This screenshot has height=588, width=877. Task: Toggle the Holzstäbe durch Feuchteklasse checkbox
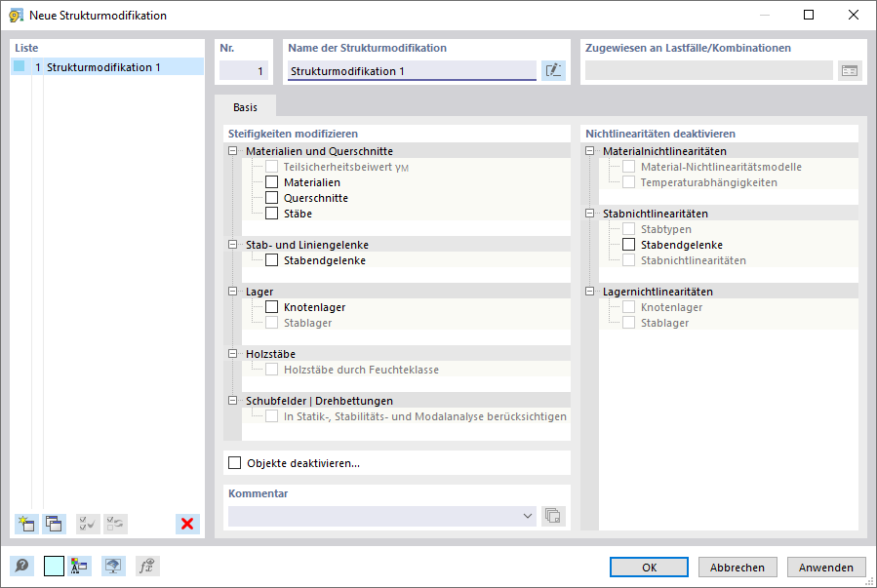point(272,370)
